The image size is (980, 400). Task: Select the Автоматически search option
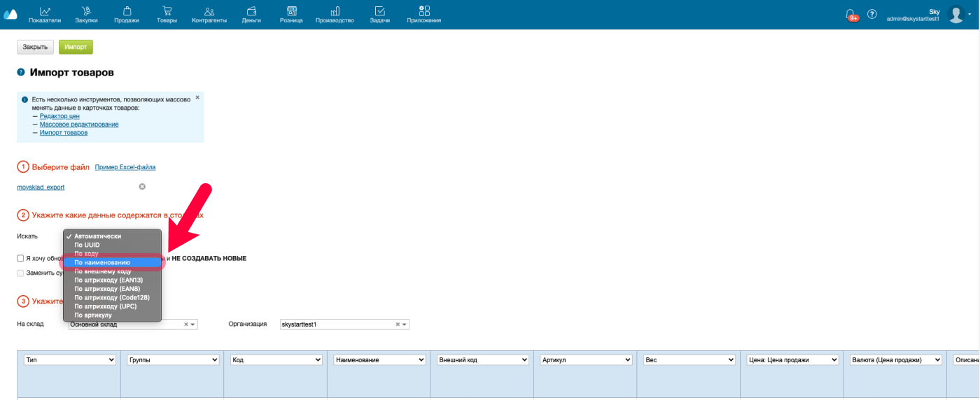[x=113, y=236]
